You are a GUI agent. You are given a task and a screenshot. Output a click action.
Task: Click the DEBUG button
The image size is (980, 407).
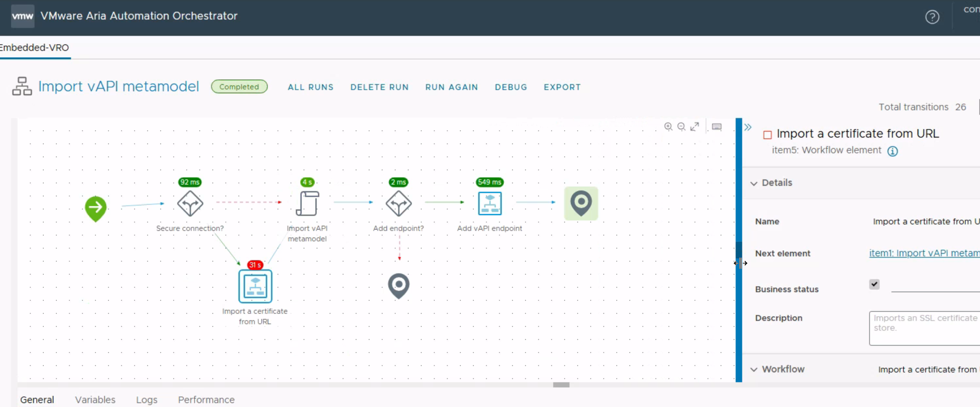tap(511, 87)
